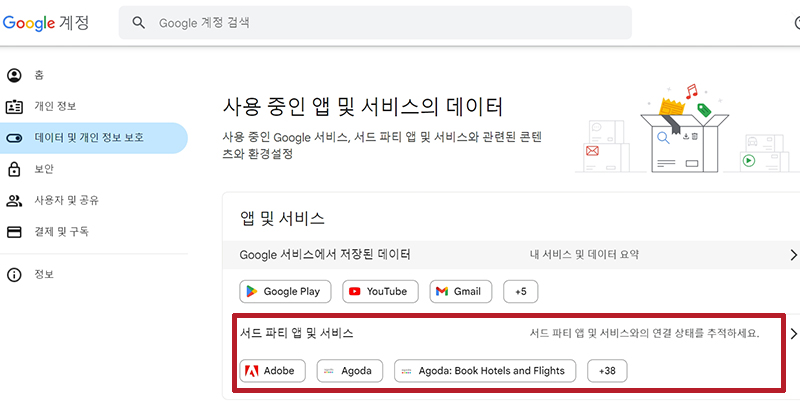Click the 개인 정보 ID card icon
Viewport: 800px width, 405px height.
14,107
